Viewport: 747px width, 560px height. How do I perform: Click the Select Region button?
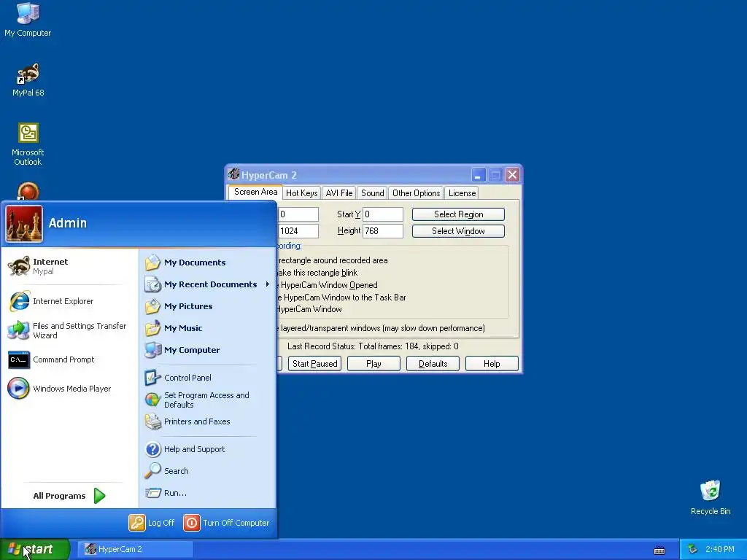458,214
